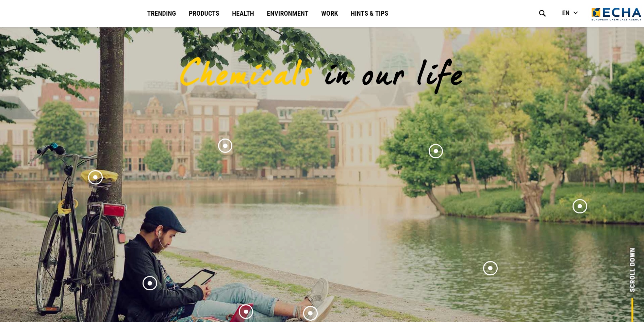Select the hotspot on the background building
Image resolution: width=644 pixels, height=322 pixels.
point(225,146)
